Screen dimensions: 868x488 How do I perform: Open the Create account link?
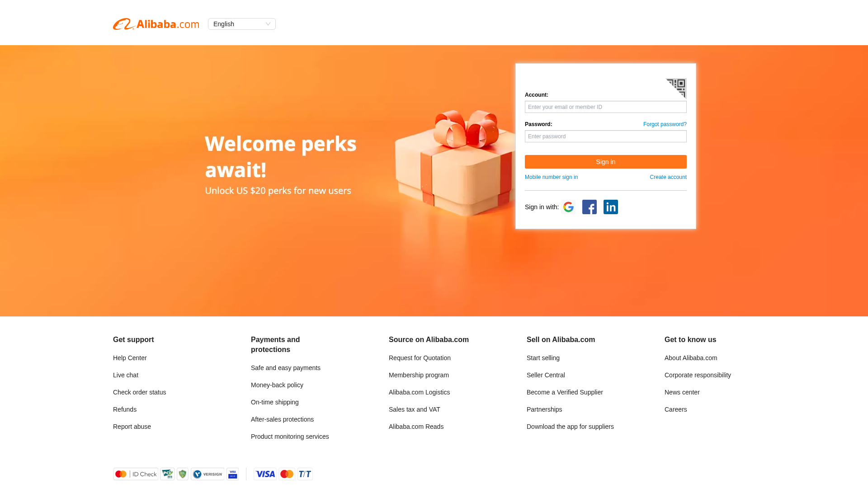pyautogui.click(x=668, y=177)
